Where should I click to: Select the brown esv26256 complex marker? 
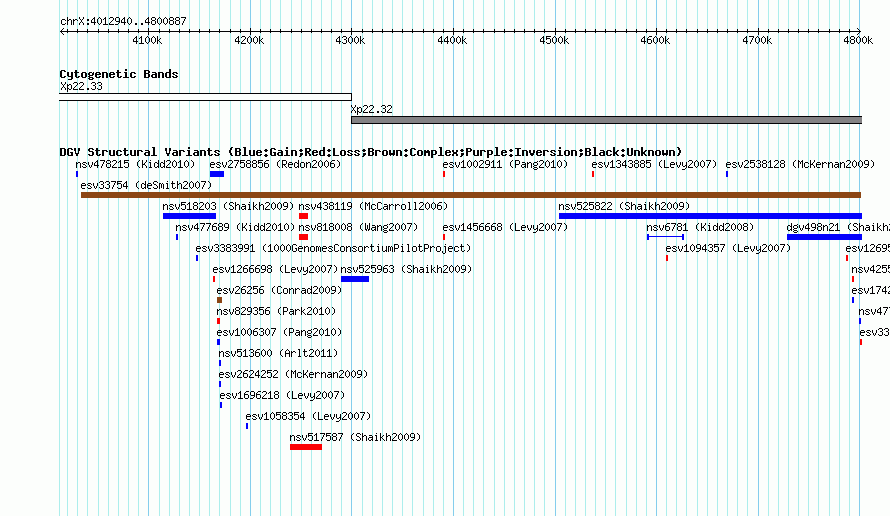click(x=220, y=300)
